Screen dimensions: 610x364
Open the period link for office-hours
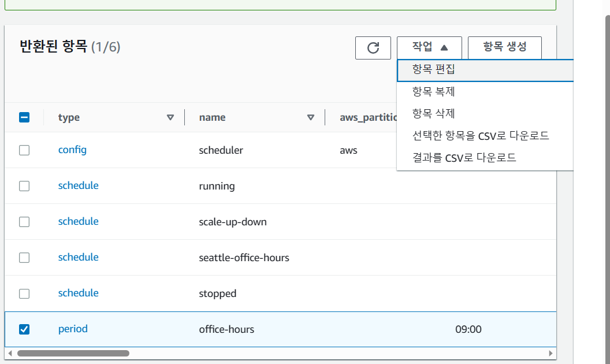(x=73, y=329)
